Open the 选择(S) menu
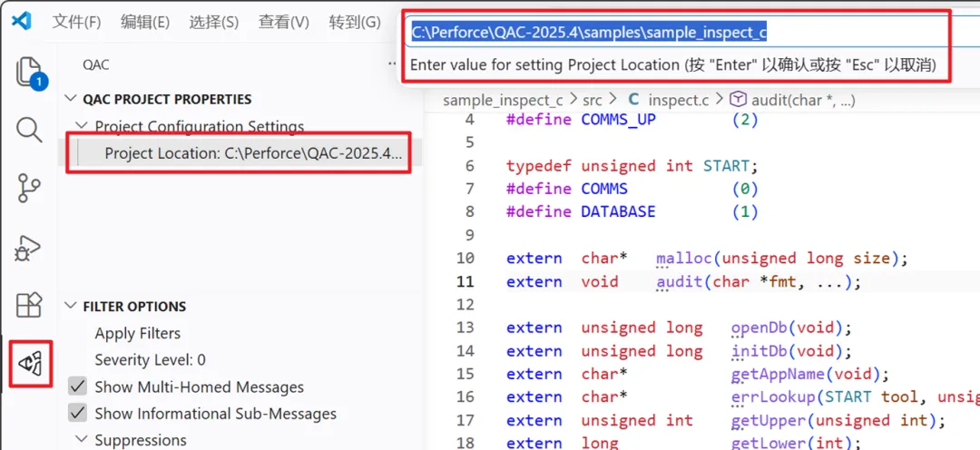Image resolution: width=980 pixels, height=450 pixels. point(214,22)
